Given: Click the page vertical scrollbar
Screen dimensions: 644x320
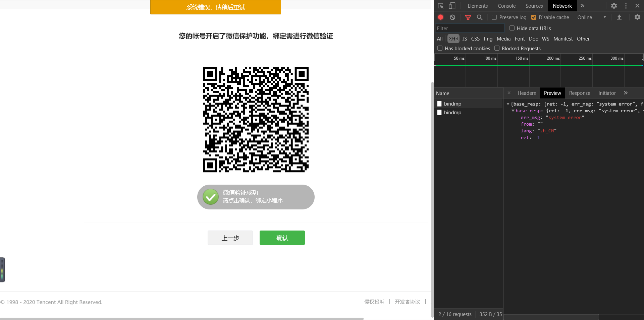Looking at the screenshot, I should pyautogui.click(x=432, y=199).
